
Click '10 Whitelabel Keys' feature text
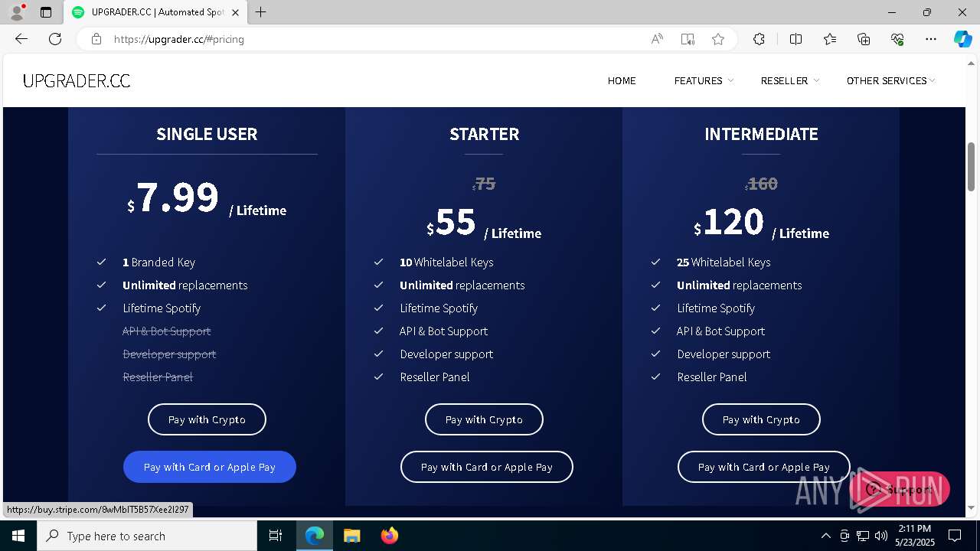(446, 262)
